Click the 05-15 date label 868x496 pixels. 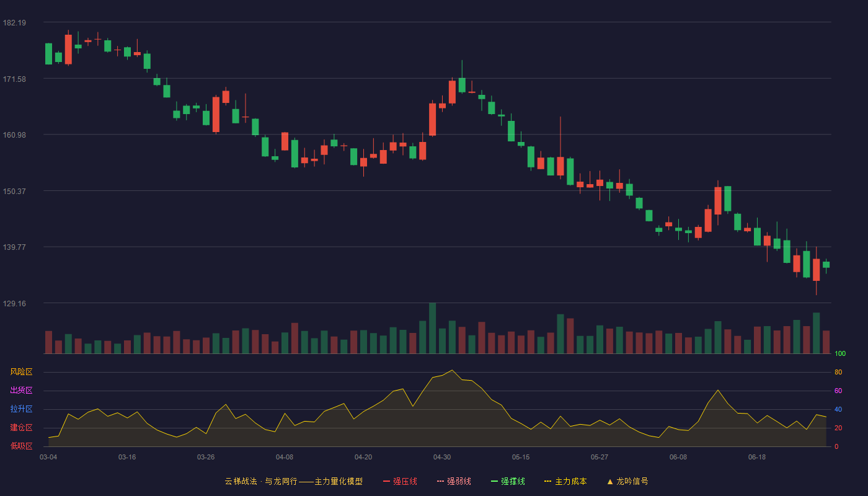click(x=521, y=457)
